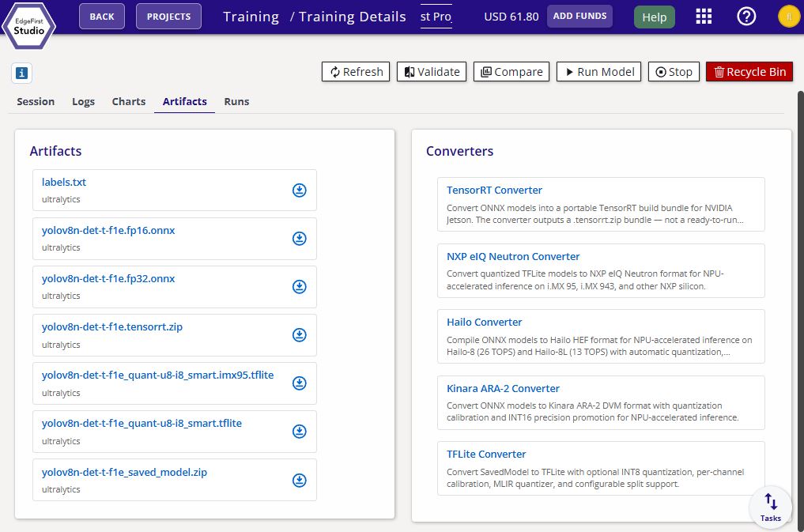Open the Recycle Bin

point(749,72)
